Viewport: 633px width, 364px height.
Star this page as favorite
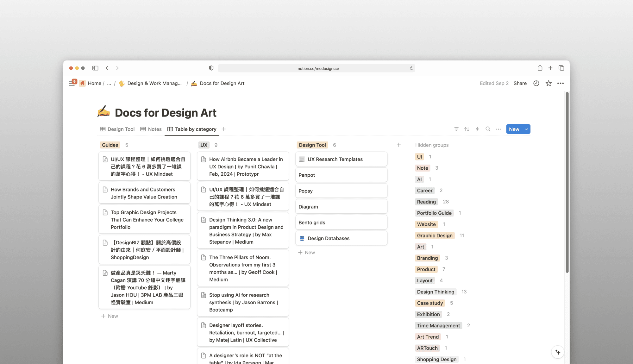tap(548, 83)
